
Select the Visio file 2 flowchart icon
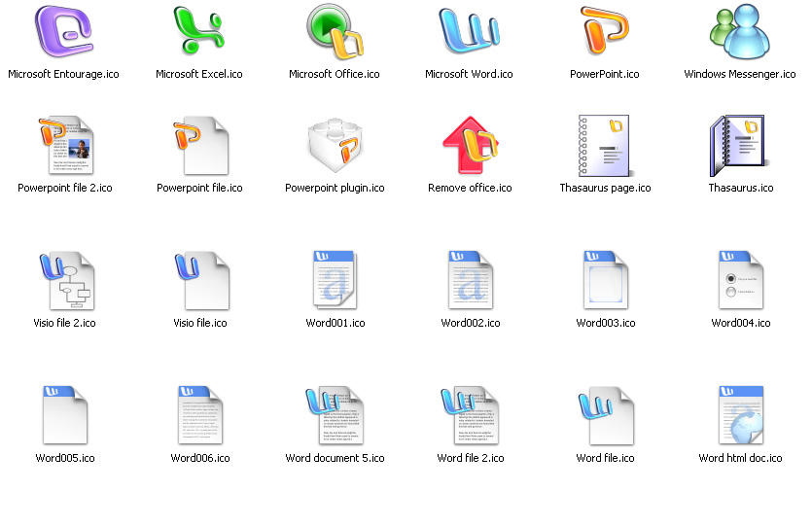coord(66,281)
